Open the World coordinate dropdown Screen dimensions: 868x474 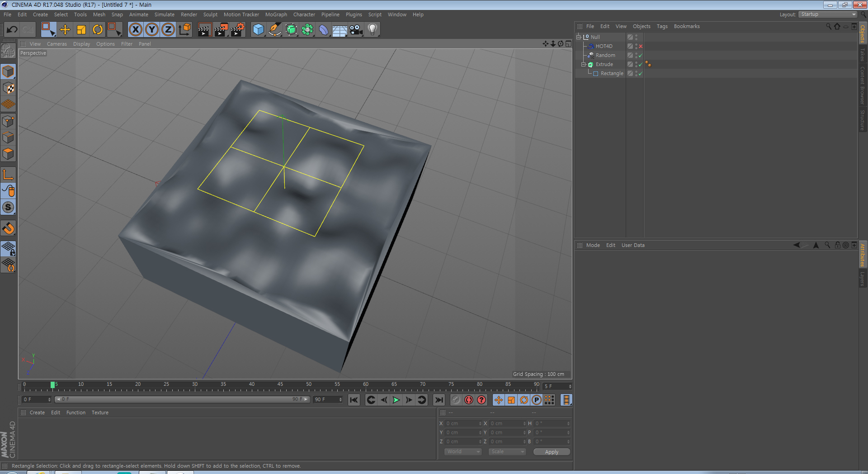coord(463,451)
